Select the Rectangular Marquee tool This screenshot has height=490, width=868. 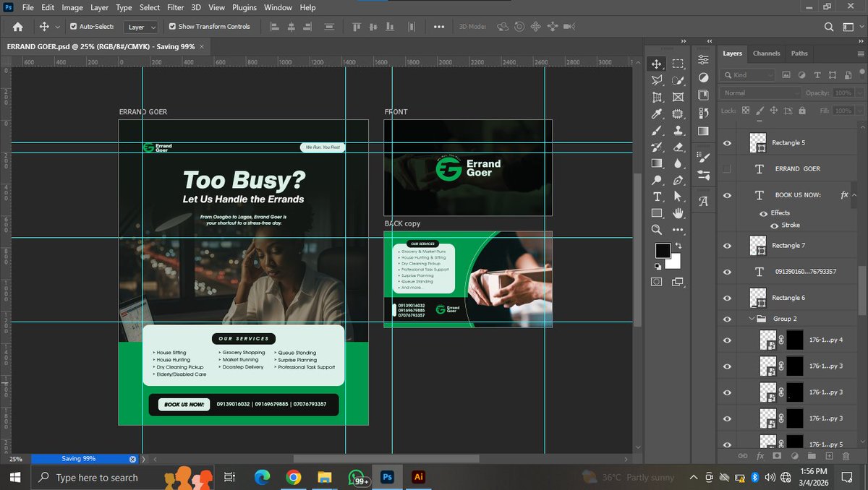678,64
